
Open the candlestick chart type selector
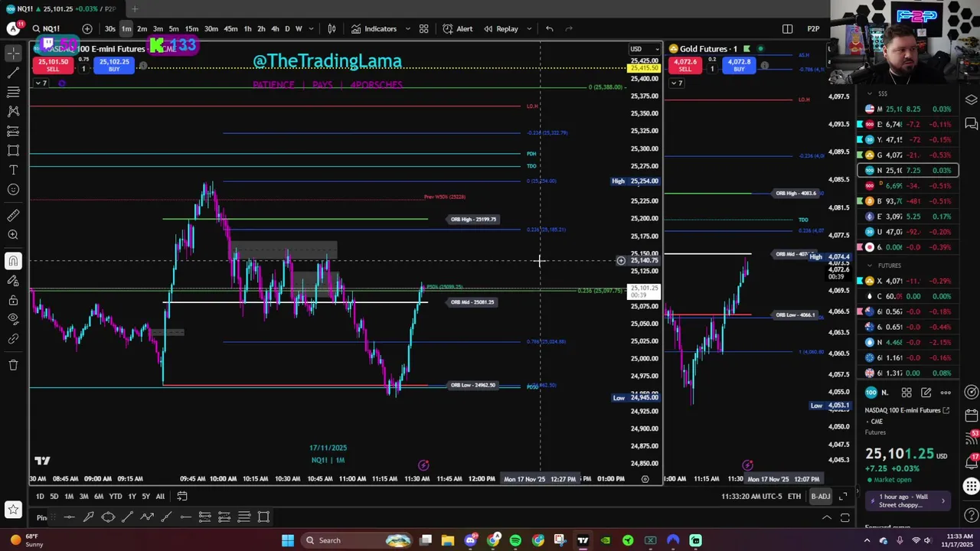[332, 29]
